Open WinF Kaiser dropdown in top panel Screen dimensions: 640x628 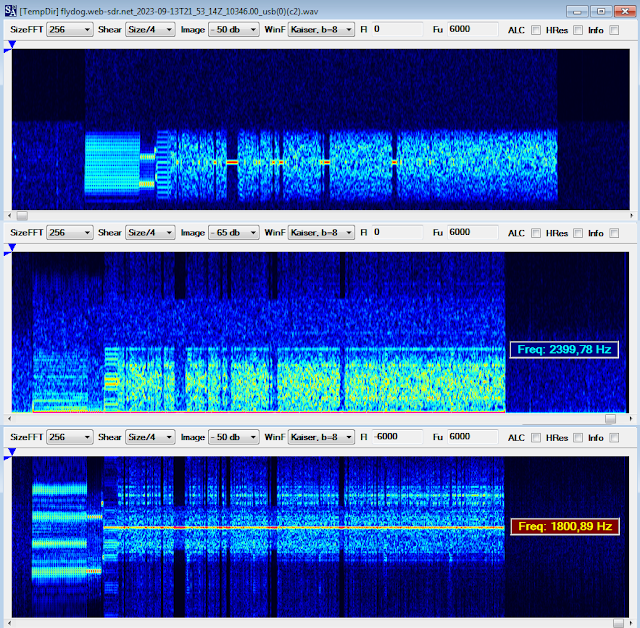[x=321, y=30]
